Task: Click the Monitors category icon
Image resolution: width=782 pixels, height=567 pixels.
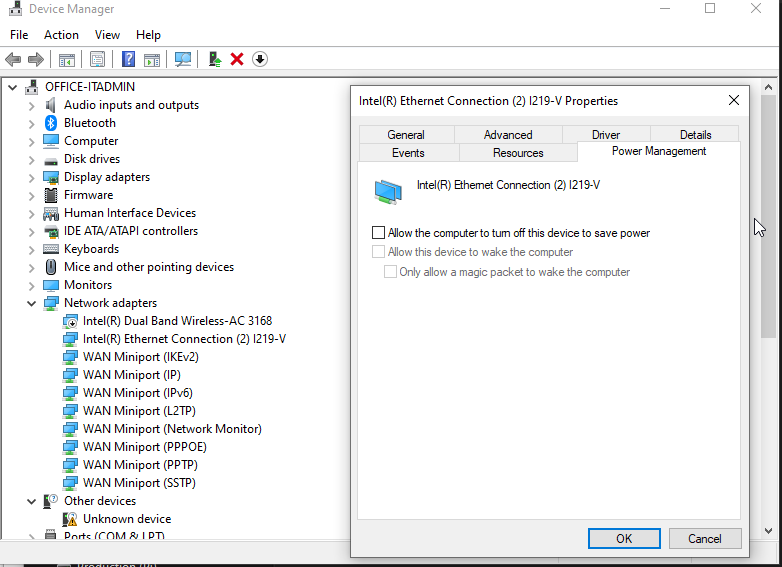Action: (51, 285)
